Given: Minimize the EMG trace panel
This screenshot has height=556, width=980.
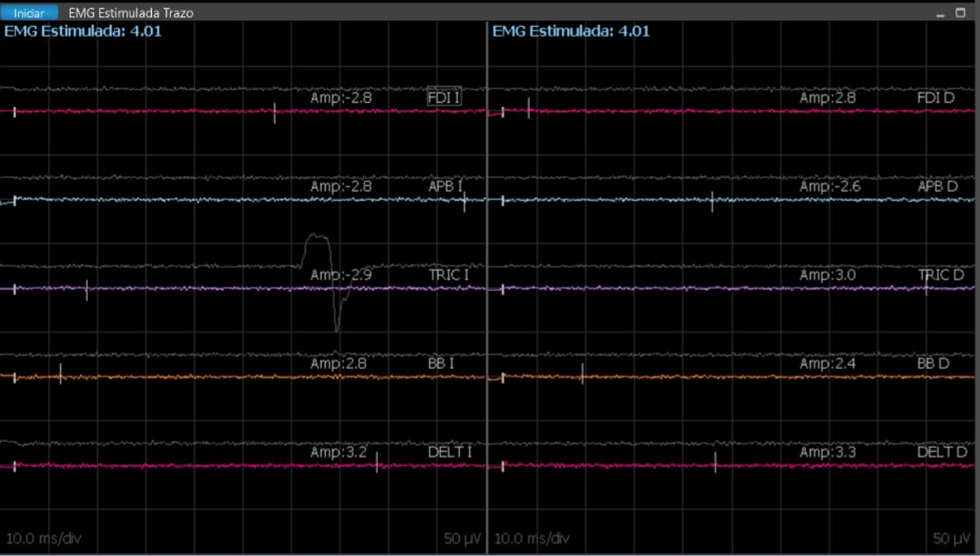Looking at the screenshot, I should click(941, 13).
